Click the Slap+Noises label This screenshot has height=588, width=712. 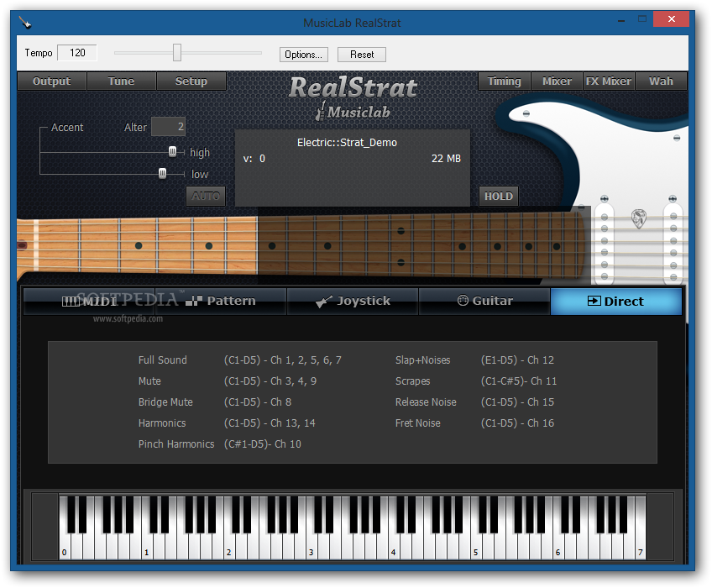click(423, 360)
